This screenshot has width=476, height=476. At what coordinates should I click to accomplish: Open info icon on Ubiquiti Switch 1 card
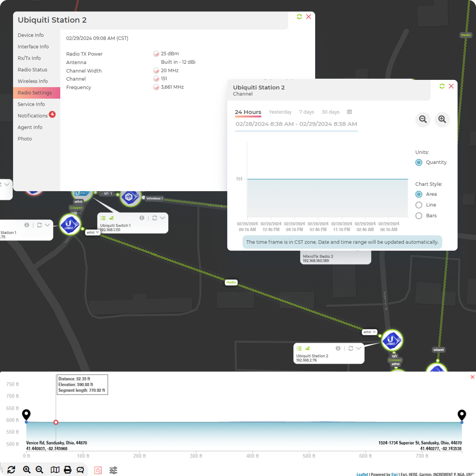tap(142, 218)
